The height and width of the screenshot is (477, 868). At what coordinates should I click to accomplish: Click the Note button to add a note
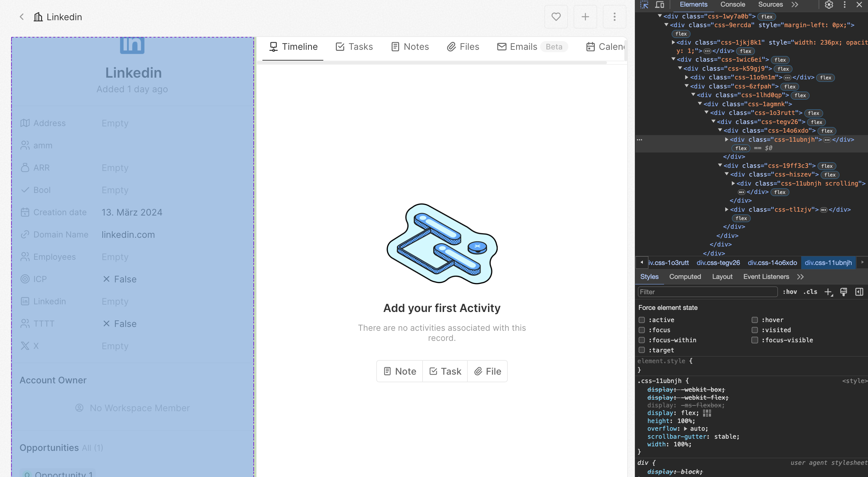point(399,371)
